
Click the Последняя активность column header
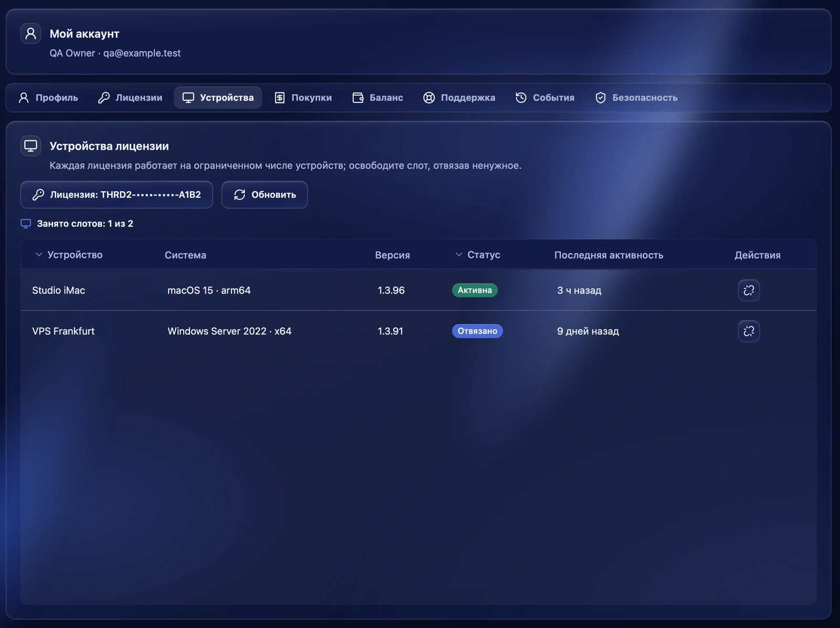click(x=608, y=255)
